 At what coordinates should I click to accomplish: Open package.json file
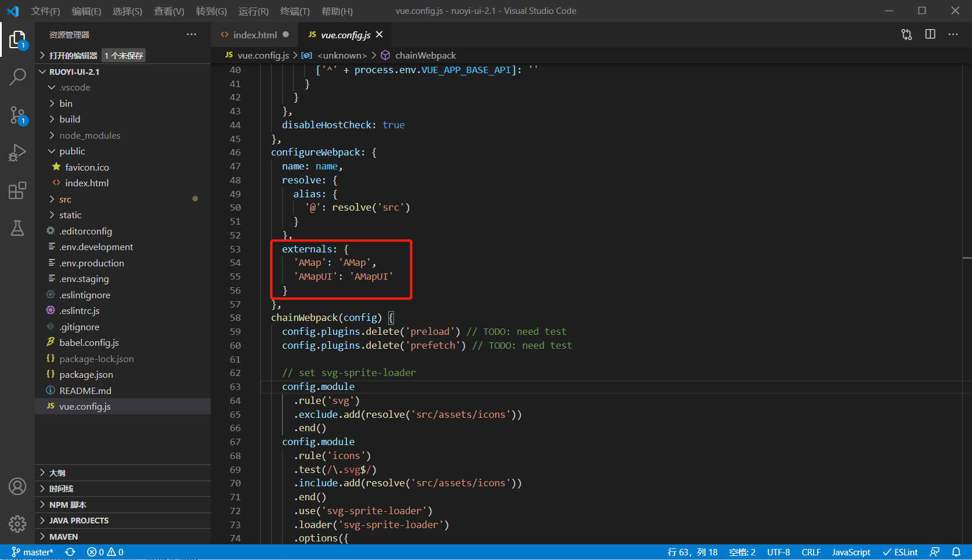pos(122,375)
